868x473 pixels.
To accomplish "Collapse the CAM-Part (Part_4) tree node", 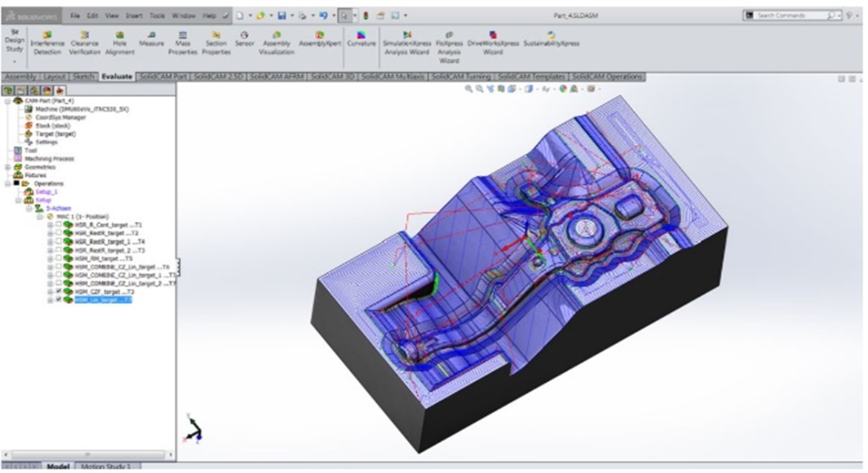I will [7, 101].
